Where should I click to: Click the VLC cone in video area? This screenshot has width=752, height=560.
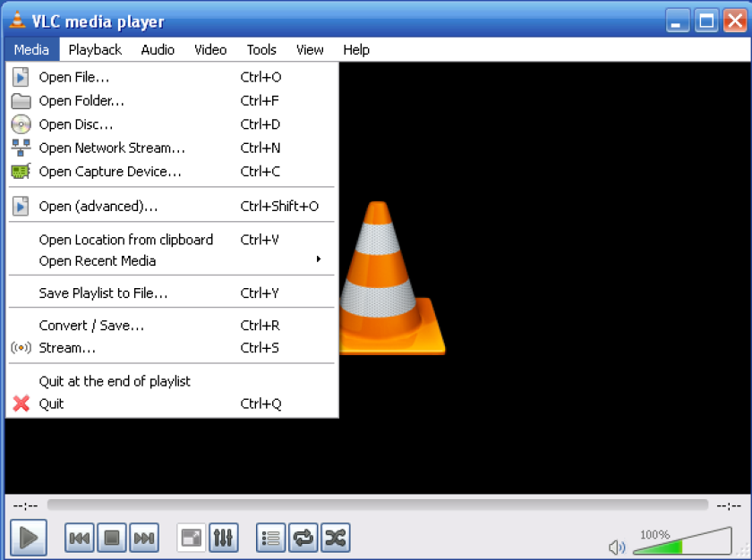click(x=392, y=278)
